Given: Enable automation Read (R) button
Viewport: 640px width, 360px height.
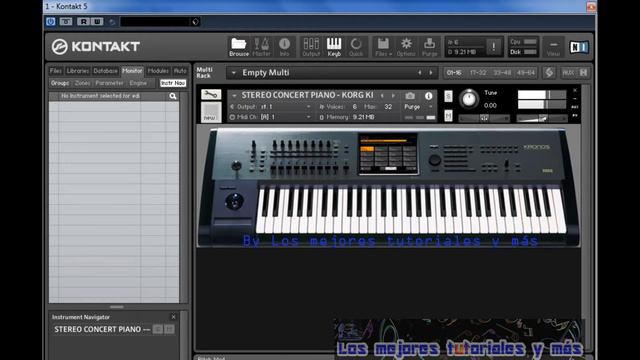Looking at the screenshot, I should [84, 22].
